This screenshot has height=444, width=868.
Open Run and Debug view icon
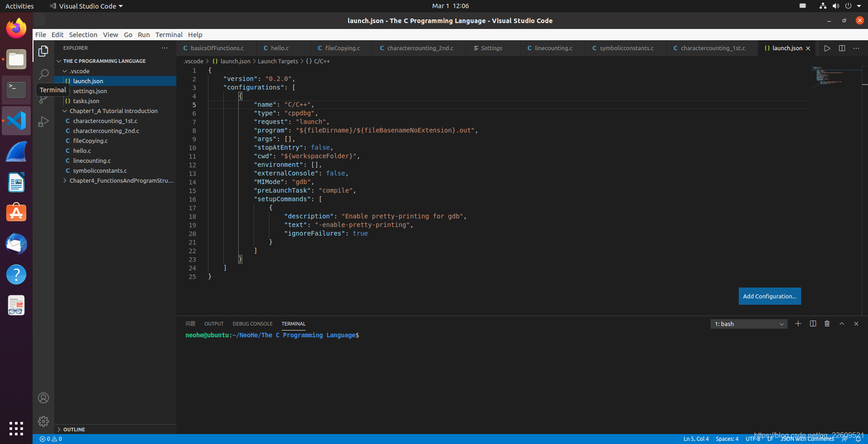[x=43, y=122]
